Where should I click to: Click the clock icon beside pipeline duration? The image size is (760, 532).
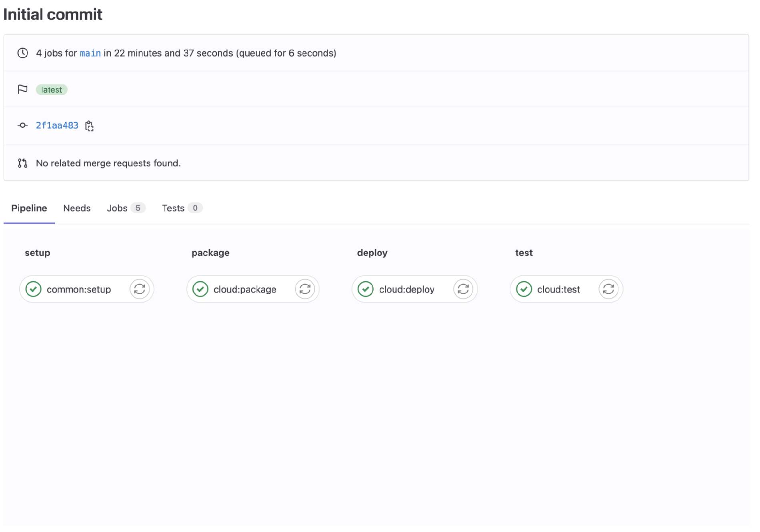pyautogui.click(x=23, y=53)
